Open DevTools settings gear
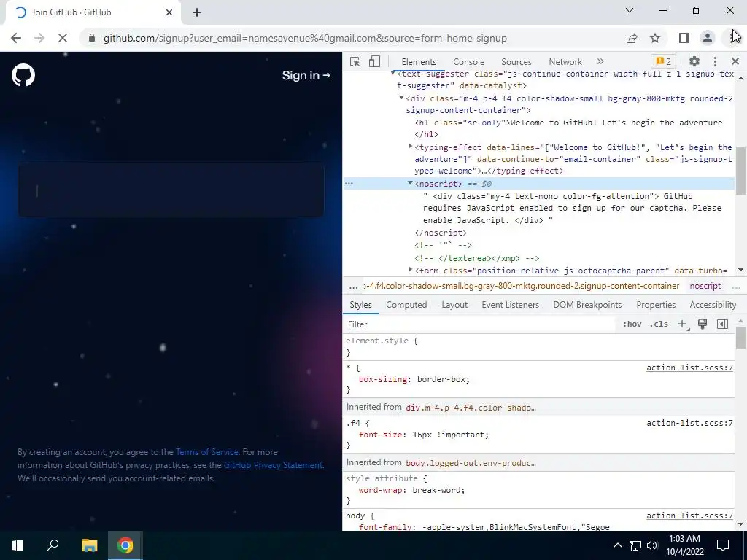This screenshot has height=560, width=747. tap(694, 61)
